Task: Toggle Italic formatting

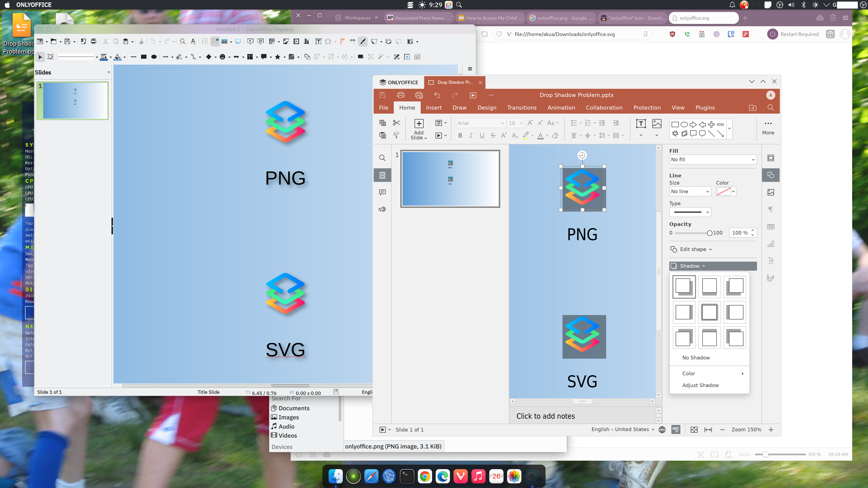Action: [x=471, y=135]
